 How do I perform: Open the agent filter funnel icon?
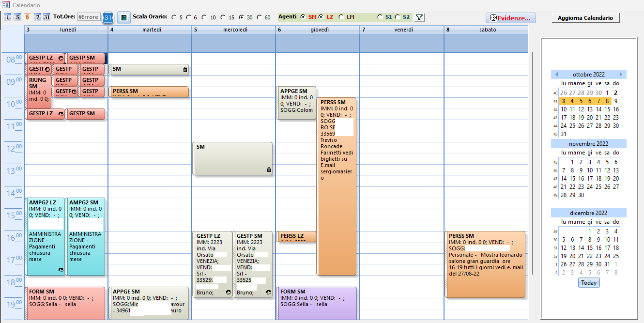pyautogui.click(x=419, y=17)
